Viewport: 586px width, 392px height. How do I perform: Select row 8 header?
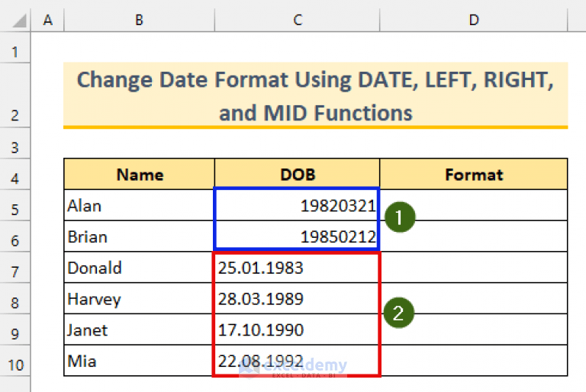15,298
